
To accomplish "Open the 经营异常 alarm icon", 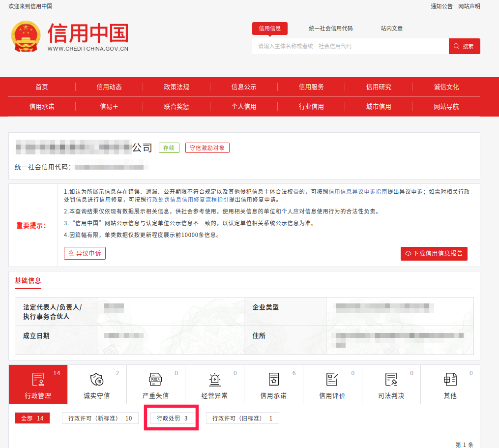I will click(x=215, y=379).
